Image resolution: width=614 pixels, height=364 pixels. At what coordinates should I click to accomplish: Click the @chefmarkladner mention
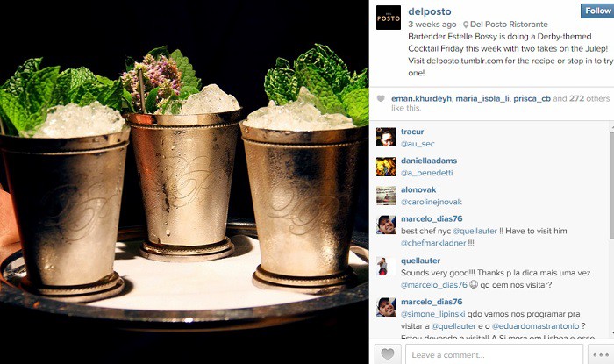pyautogui.click(x=433, y=243)
